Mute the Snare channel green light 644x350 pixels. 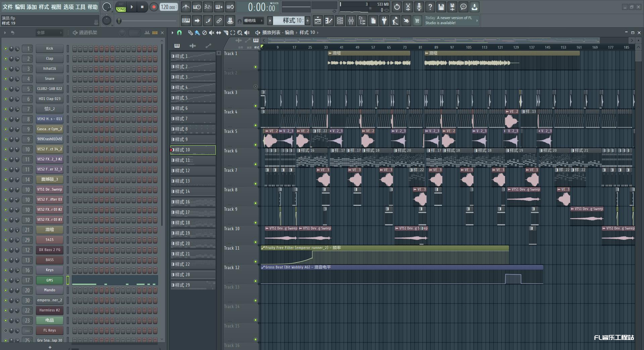tap(5, 79)
